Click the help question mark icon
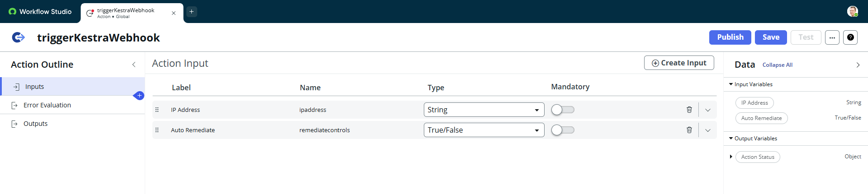The height and width of the screenshot is (194, 868). (x=850, y=37)
